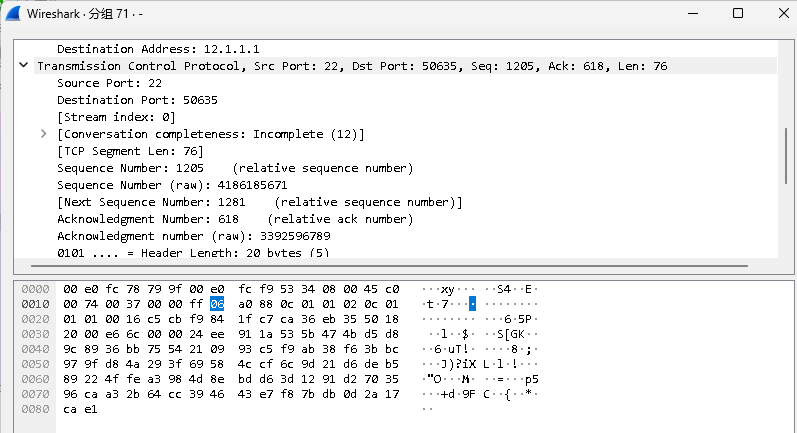Click hex byte ff before highlighted 06
This screenshot has width=797, height=433.
196,304
